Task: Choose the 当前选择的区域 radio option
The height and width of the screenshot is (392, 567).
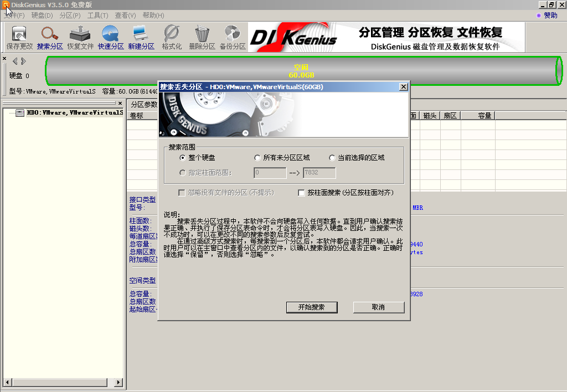Action: click(332, 158)
